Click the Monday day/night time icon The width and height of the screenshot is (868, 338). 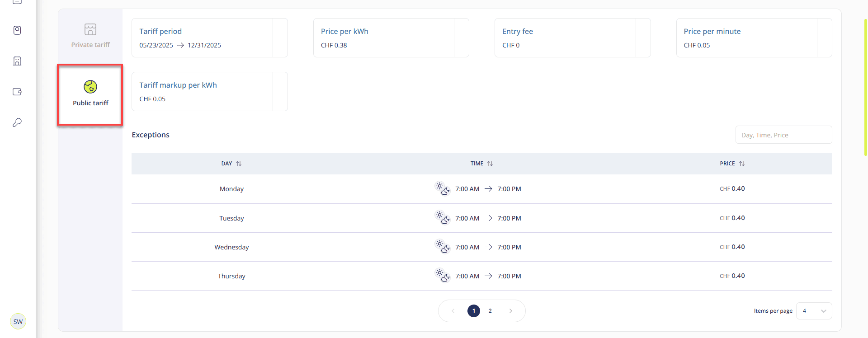pos(442,189)
